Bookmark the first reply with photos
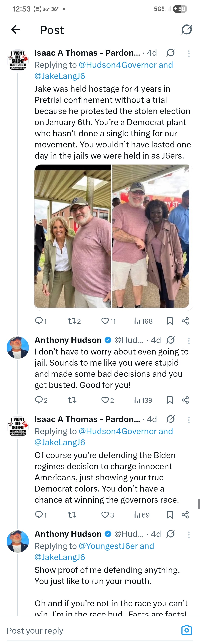 point(170,321)
